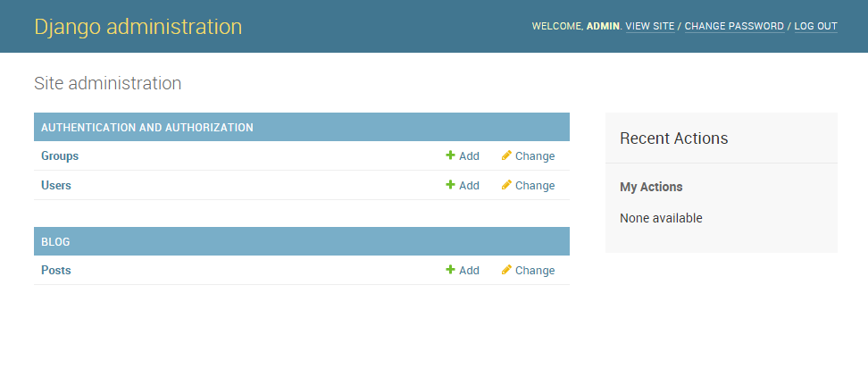Click the 'Add' text link for Posts
The height and width of the screenshot is (369, 868).
(469, 271)
